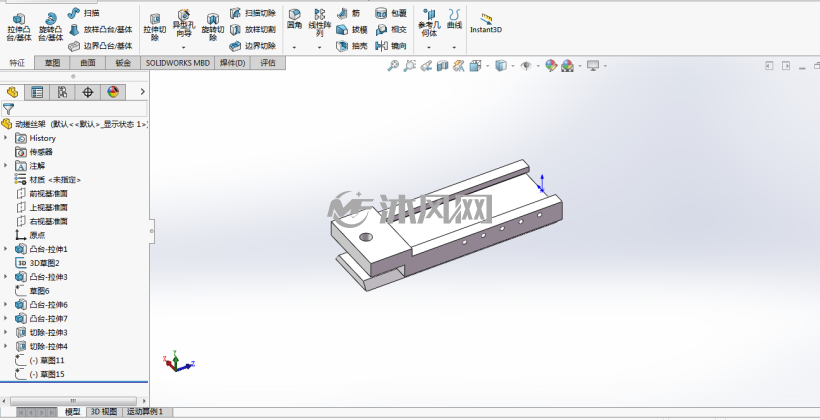
Task: Click the display style icon
Action: [501, 66]
